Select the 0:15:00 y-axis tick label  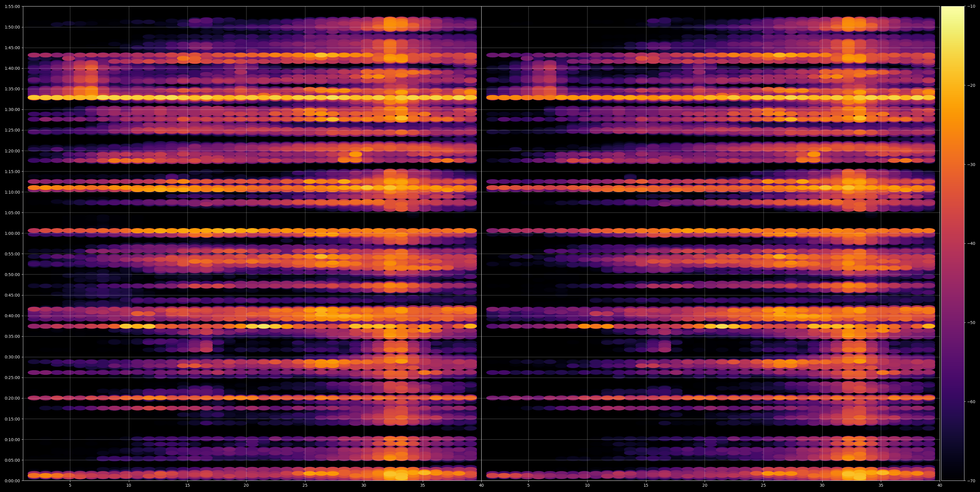tap(12, 419)
